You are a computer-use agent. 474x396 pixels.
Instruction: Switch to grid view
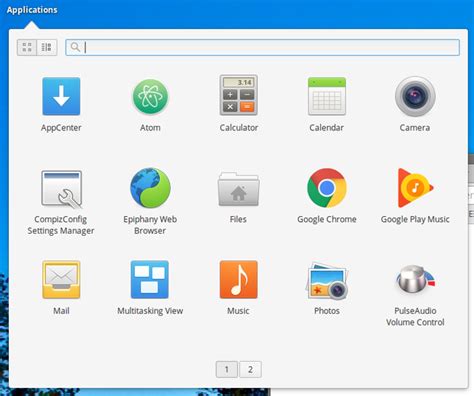click(x=27, y=47)
